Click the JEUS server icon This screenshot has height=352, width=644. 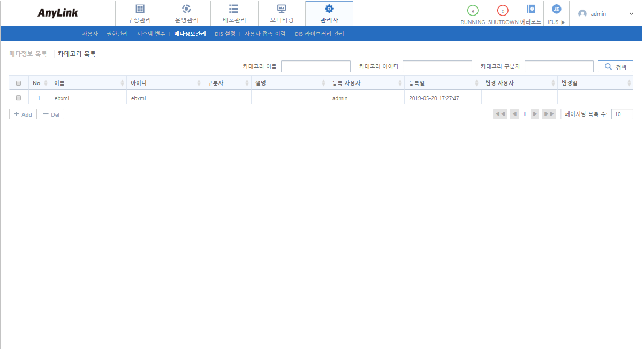(x=556, y=10)
